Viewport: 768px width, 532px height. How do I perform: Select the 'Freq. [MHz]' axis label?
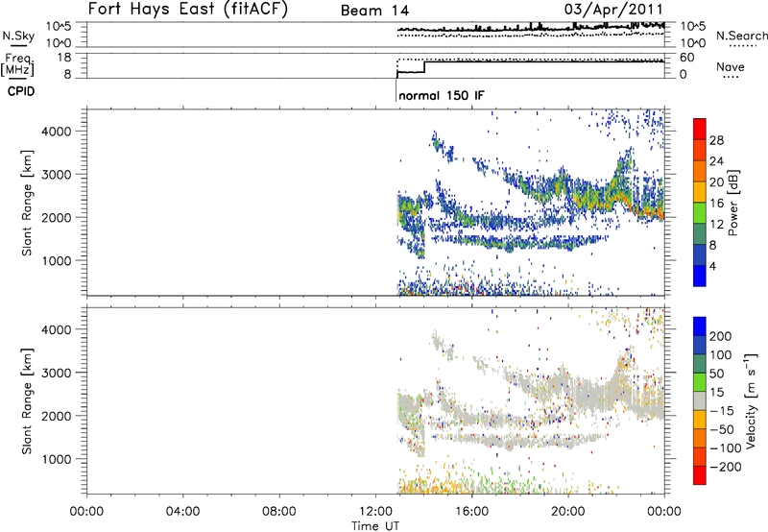point(18,64)
